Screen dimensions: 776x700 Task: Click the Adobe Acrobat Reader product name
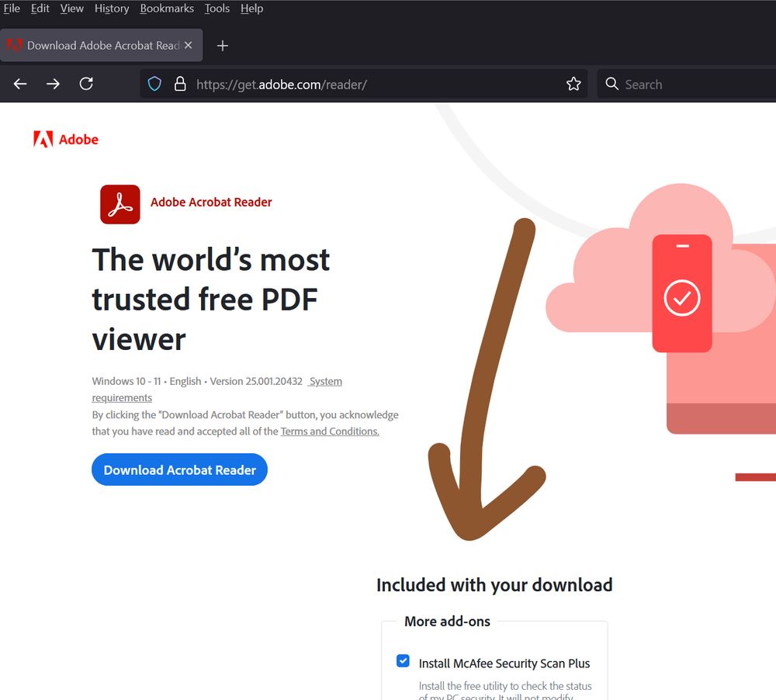[x=211, y=202]
